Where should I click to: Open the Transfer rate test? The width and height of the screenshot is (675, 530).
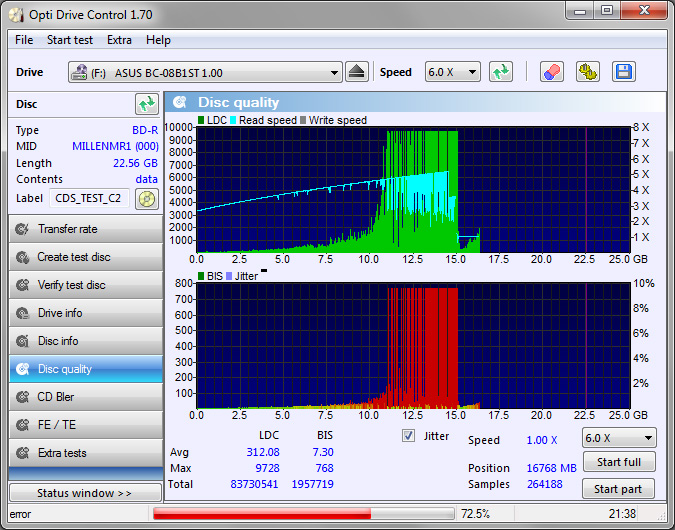pyautogui.click(x=84, y=229)
